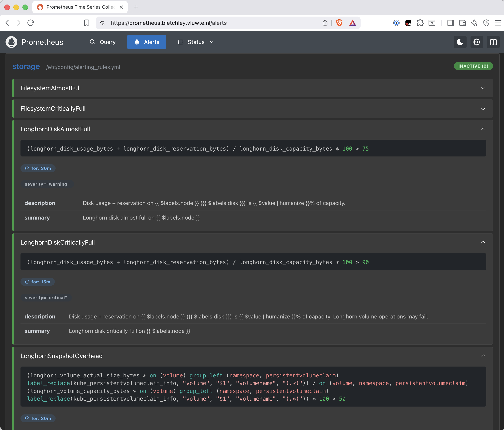Toggle dark theme with the moon icon
This screenshot has height=430, width=504.
pos(460,42)
